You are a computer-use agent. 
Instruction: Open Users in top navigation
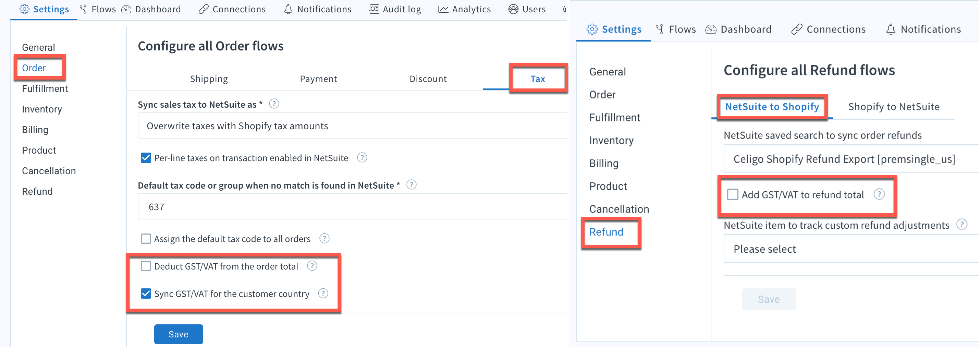(x=527, y=9)
